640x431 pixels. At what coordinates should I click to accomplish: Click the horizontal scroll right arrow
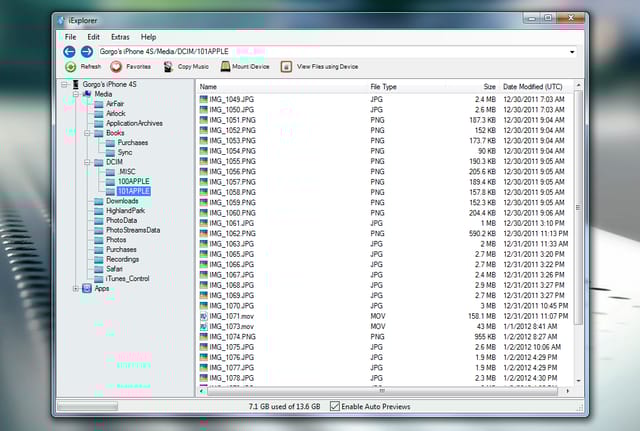568,391
